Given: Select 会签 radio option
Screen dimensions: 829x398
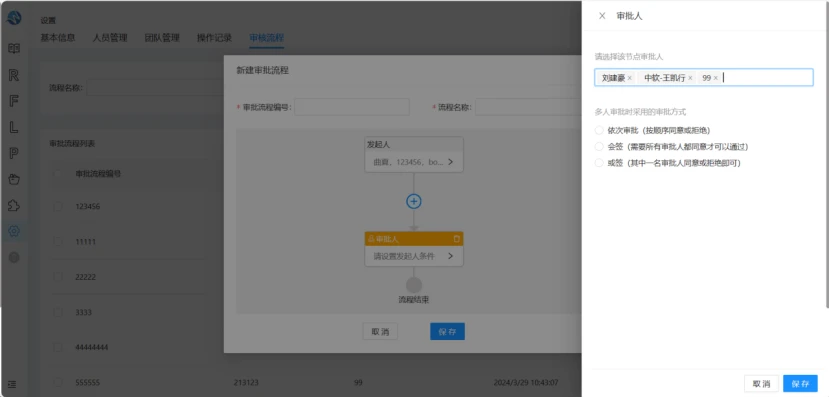Looking at the screenshot, I should click(x=599, y=146).
